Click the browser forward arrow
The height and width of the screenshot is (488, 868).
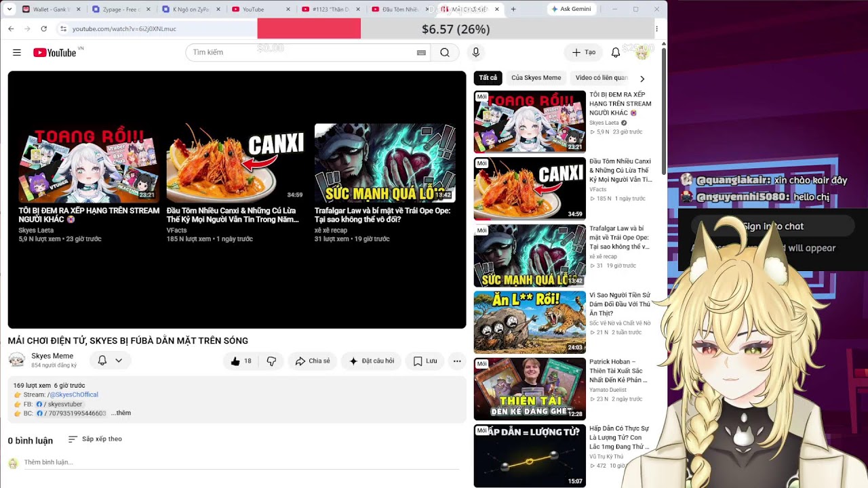[27, 28]
